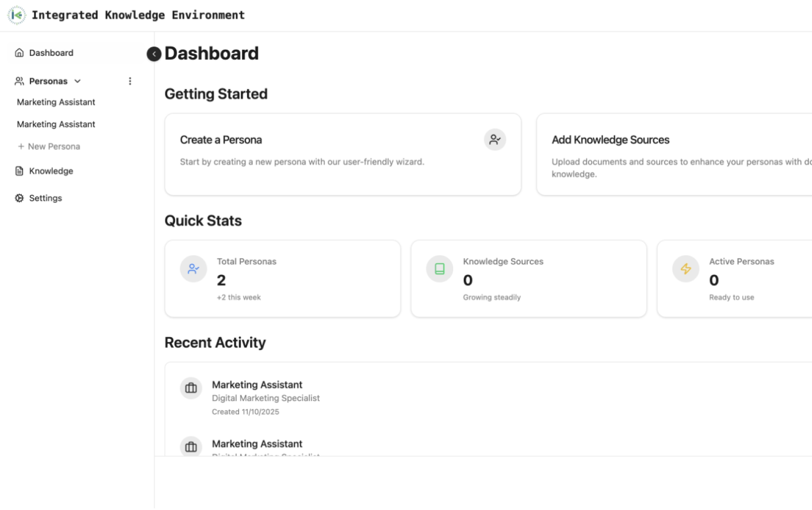Click the Total Personas stat card
Viewport: 812px width, 510px height.
click(x=283, y=279)
